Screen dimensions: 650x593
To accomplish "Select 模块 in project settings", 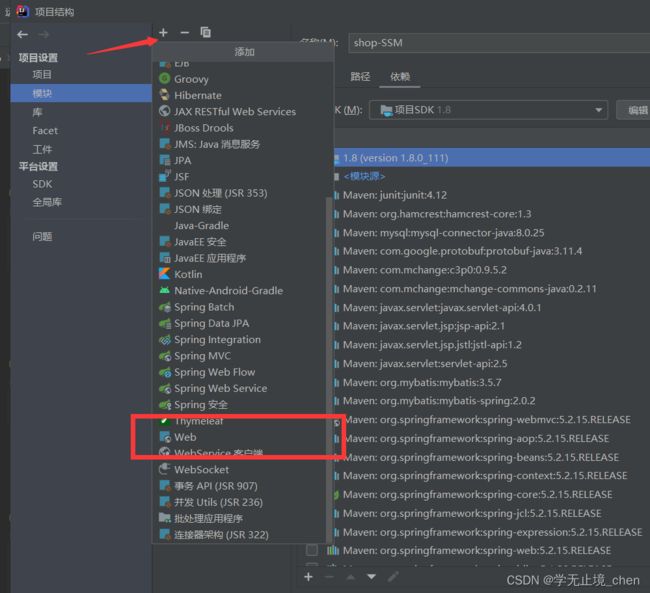I will 81,93.
